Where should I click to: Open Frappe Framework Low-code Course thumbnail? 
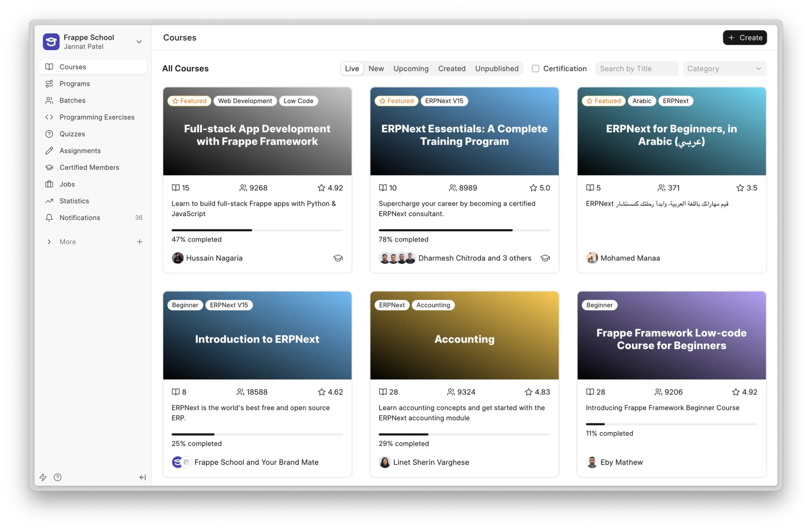click(x=671, y=335)
